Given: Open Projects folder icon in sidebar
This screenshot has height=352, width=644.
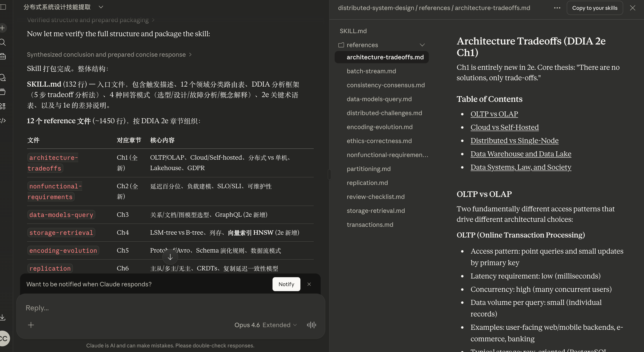Looking at the screenshot, I should (2, 92).
